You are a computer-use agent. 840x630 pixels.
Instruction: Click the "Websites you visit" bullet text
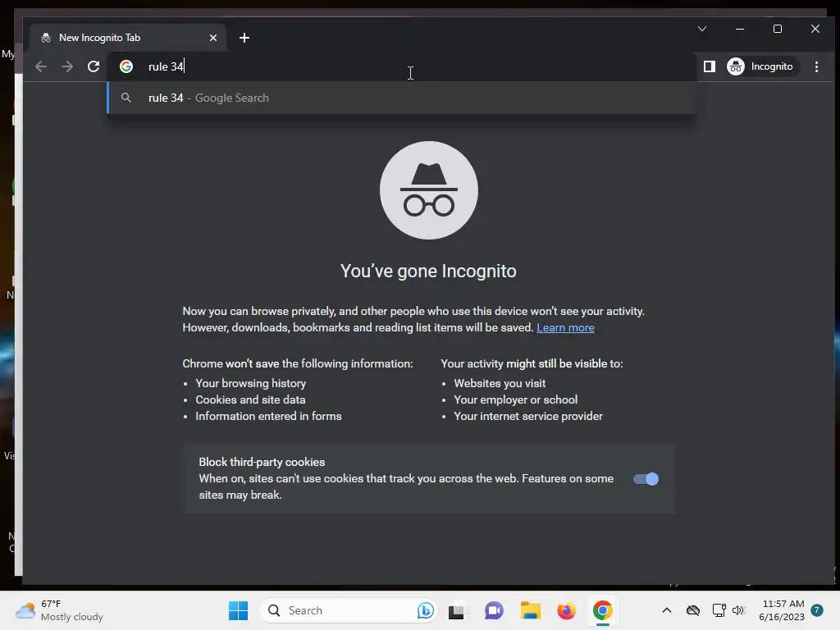click(x=500, y=383)
